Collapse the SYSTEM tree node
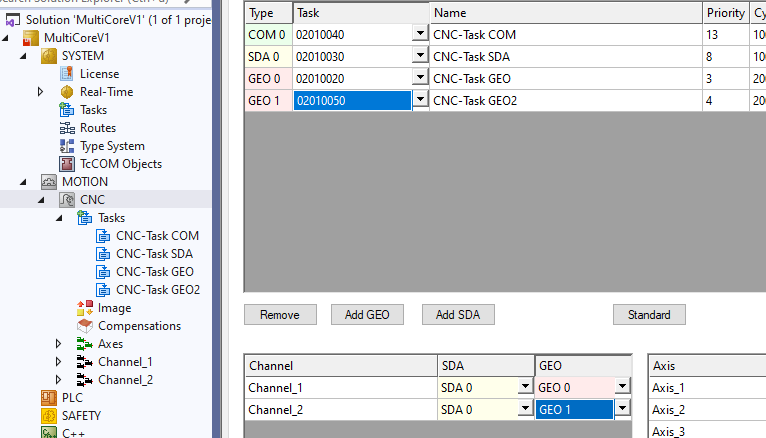This screenshot has height=438, width=766. [23, 56]
